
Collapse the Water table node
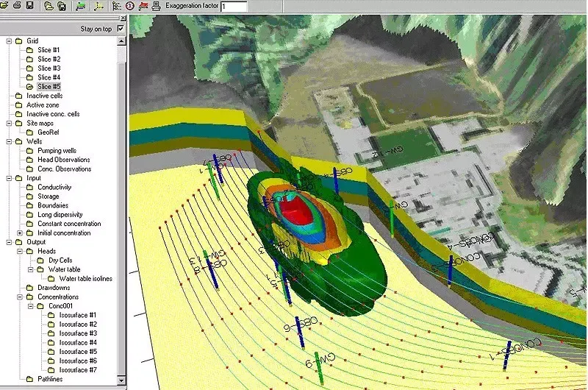30,269
